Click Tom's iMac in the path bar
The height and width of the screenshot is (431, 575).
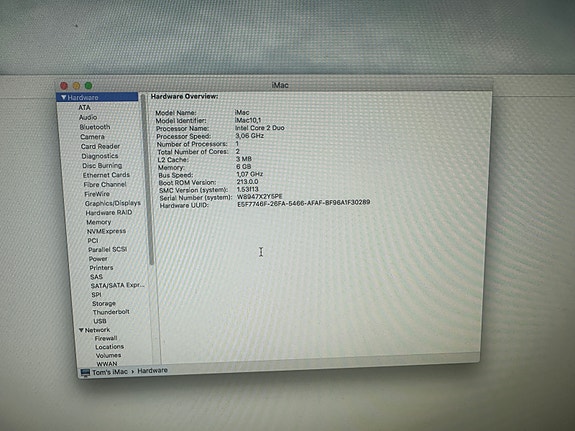coord(110,372)
